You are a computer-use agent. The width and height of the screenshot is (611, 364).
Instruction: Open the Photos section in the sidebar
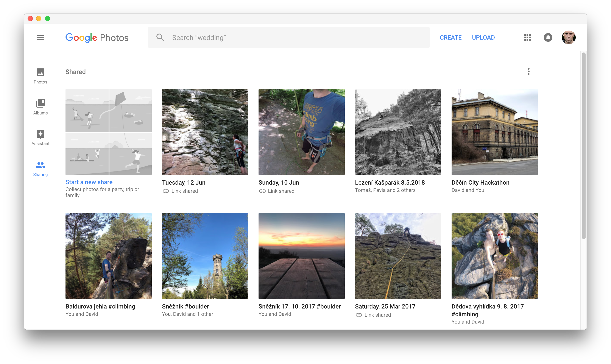point(40,76)
